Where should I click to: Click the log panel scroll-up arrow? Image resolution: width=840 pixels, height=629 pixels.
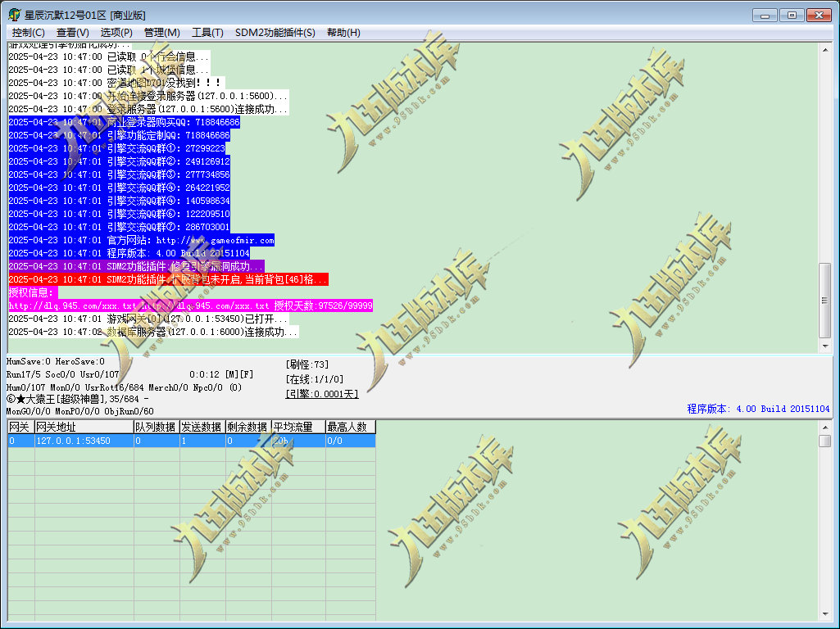click(x=825, y=50)
